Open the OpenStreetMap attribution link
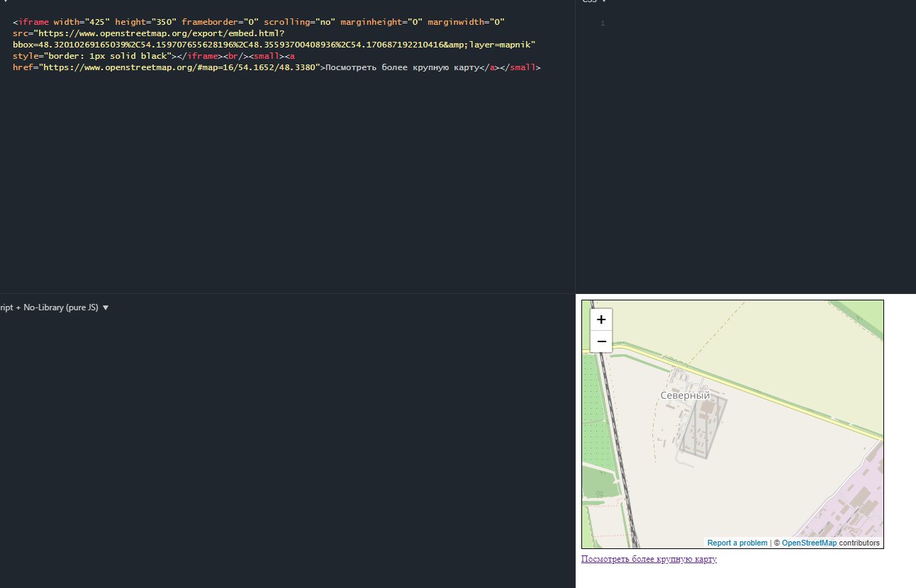The width and height of the screenshot is (916, 588). click(809, 543)
